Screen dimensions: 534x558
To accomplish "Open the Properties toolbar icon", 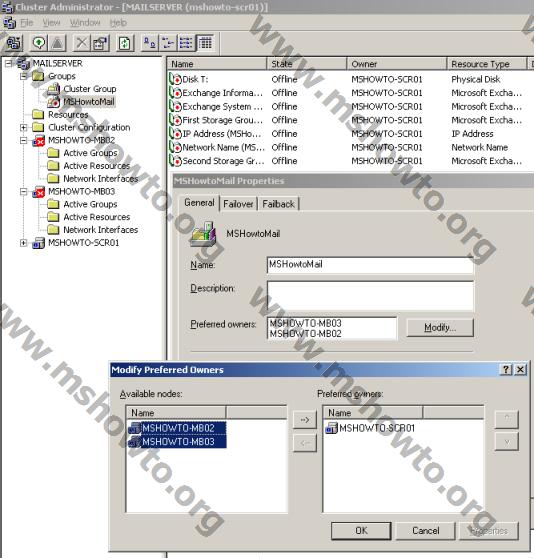I will pyautogui.click(x=101, y=43).
